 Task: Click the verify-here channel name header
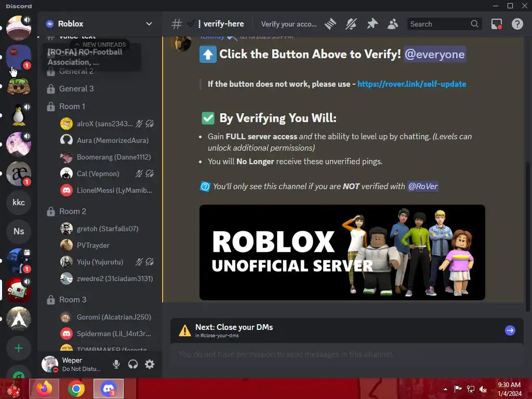point(223,24)
